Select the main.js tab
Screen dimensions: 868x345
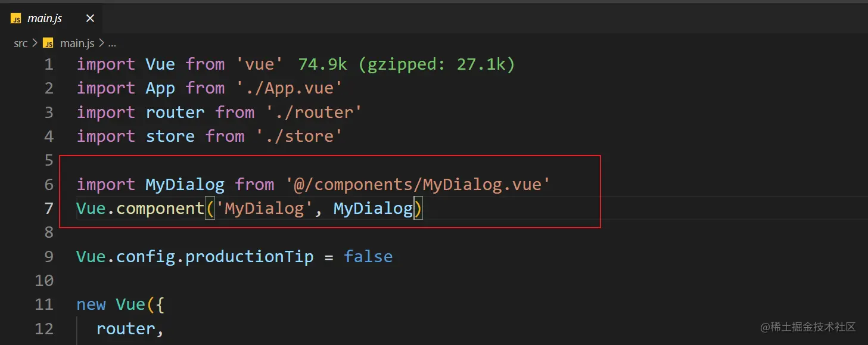point(45,18)
